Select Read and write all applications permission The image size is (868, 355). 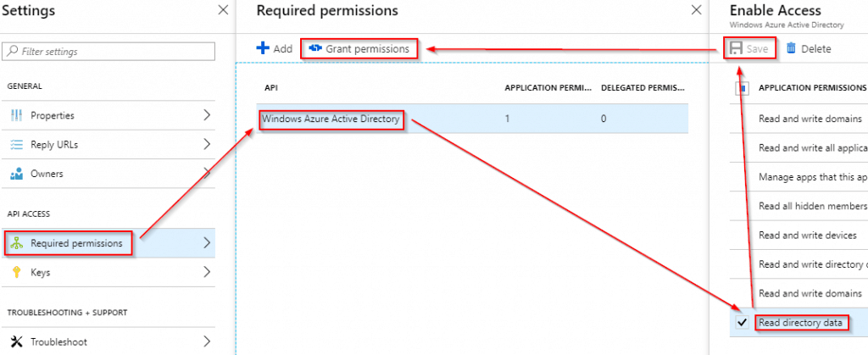point(813,147)
